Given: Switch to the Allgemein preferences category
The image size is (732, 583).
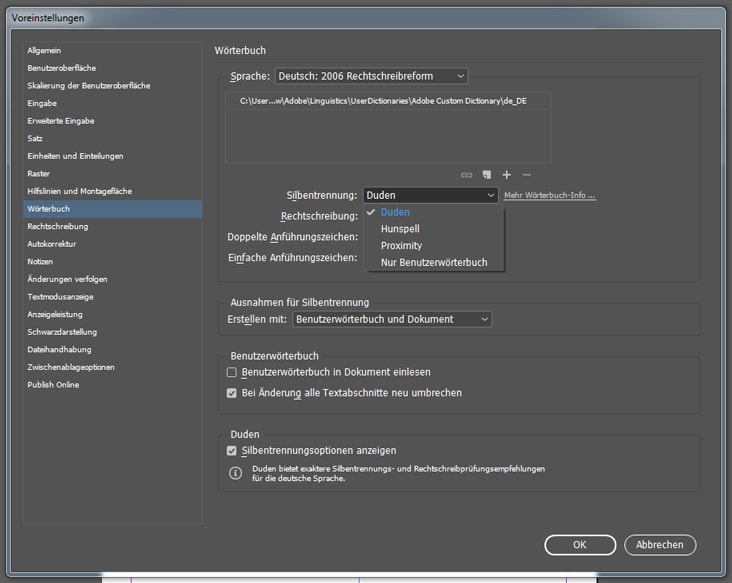Looking at the screenshot, I should pos(44,50).
